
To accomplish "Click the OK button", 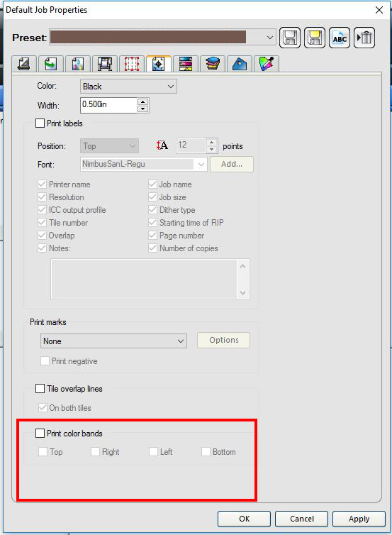I will (244, 519).
